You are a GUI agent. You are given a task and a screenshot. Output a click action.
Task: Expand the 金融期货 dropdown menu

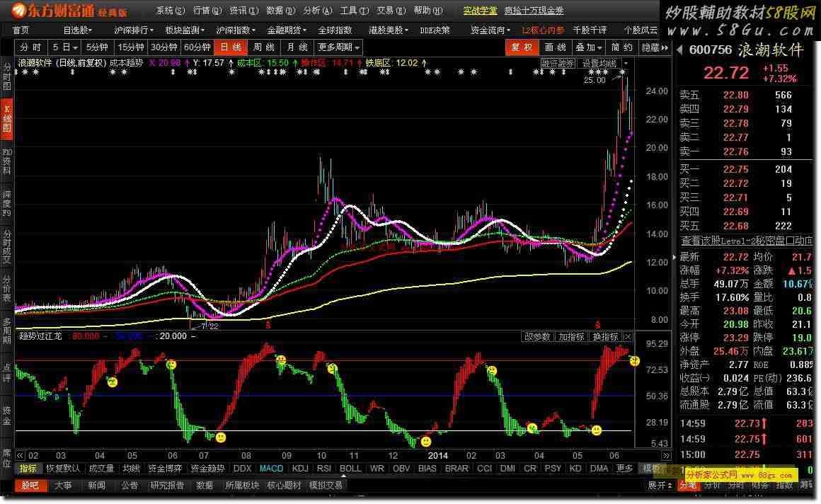pos(287,30)
